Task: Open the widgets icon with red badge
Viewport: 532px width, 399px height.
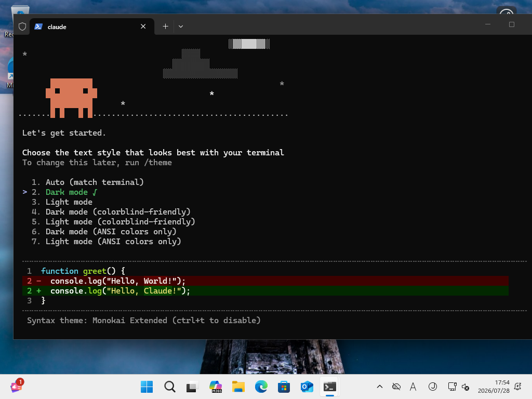Action: pos(16,386)
